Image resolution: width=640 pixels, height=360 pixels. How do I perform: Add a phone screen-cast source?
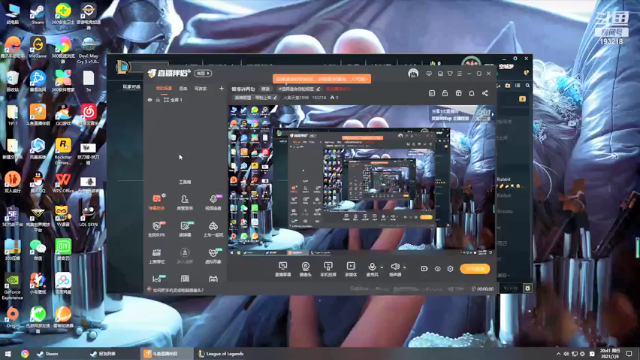pyautogui.click(x=328, y=269)
